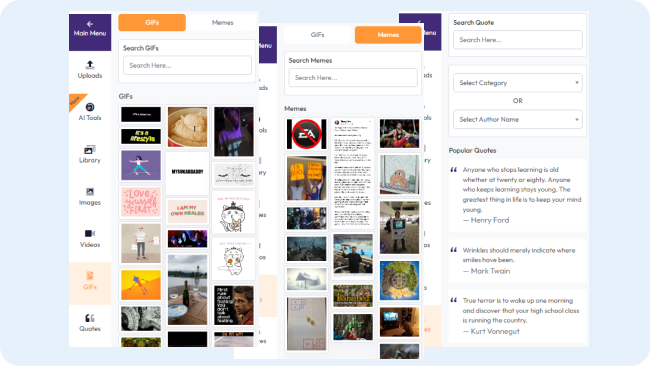Select the crossed-out EA logo meme
The image size is (650, 366).
pos(307,134)
